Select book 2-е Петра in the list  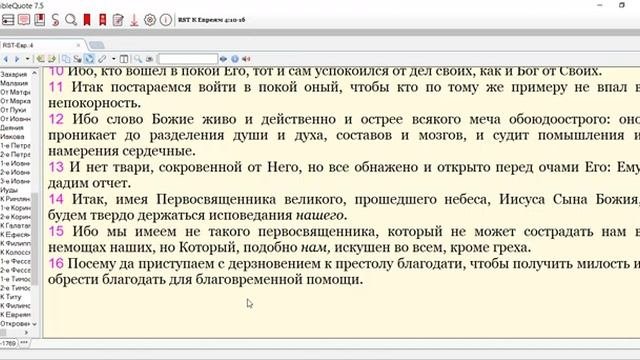point(15,154)
